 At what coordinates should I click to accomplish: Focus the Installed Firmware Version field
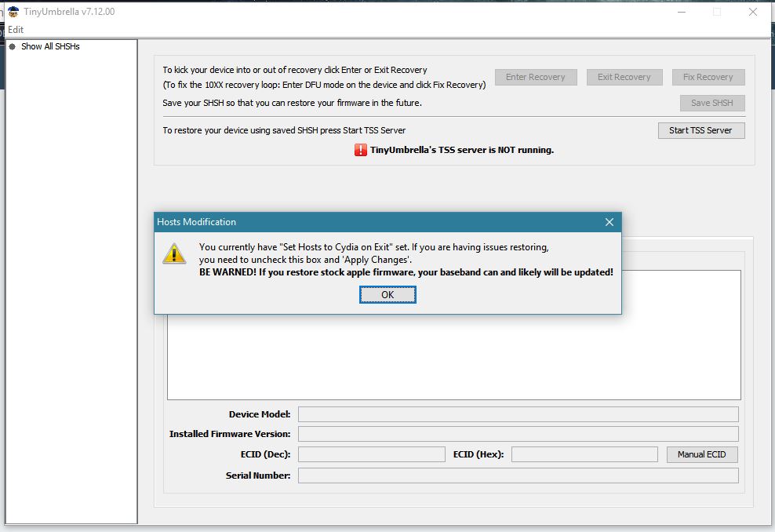pyautogui.click(x=518, y=434)
